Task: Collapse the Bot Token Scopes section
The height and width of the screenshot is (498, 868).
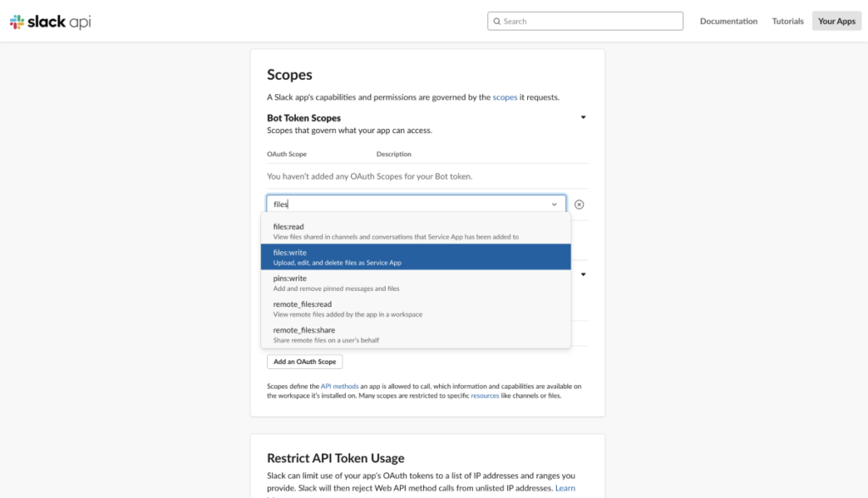Action: [583, 118]
